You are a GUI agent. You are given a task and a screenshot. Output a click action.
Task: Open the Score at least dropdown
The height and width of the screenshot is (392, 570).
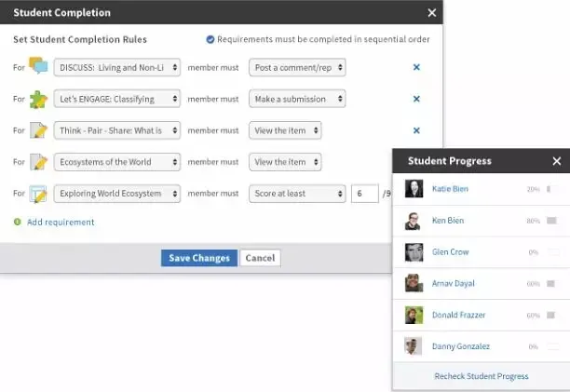click(297, 194)
